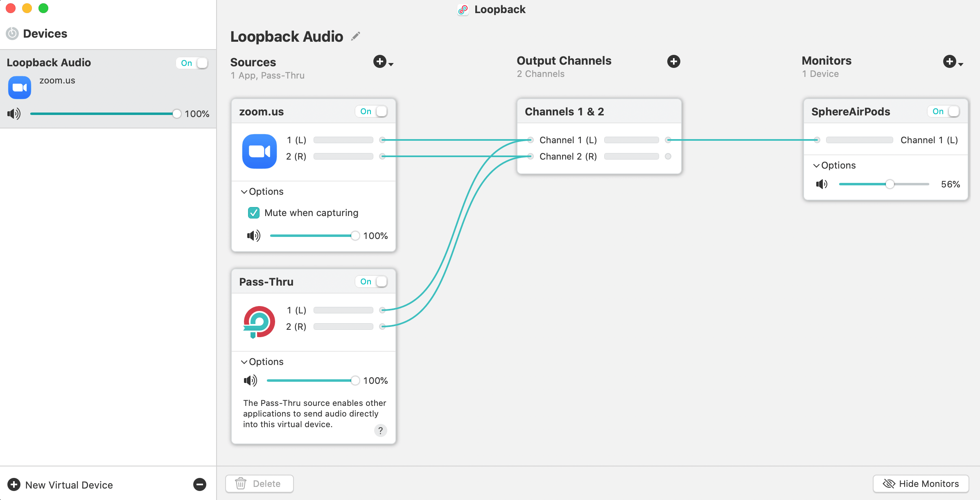Viewport: 980px width, 500px height.
Task: Adjust the SphereAirPods 56% volume slider
Action: tap(884, 184)
